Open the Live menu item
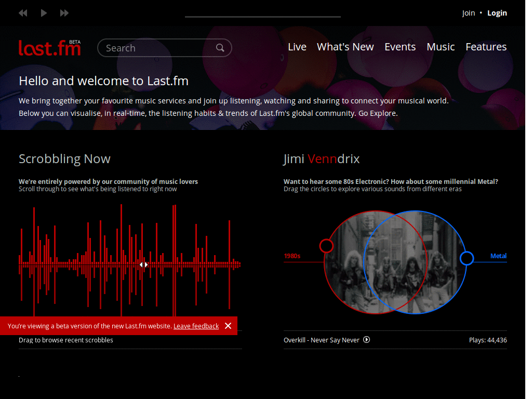 [297, 47]
